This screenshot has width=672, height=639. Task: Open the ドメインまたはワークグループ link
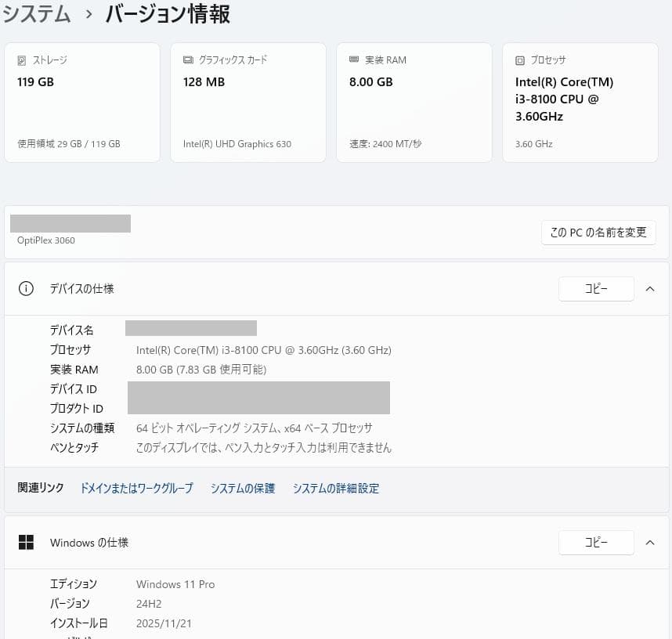tap(135, 488)
